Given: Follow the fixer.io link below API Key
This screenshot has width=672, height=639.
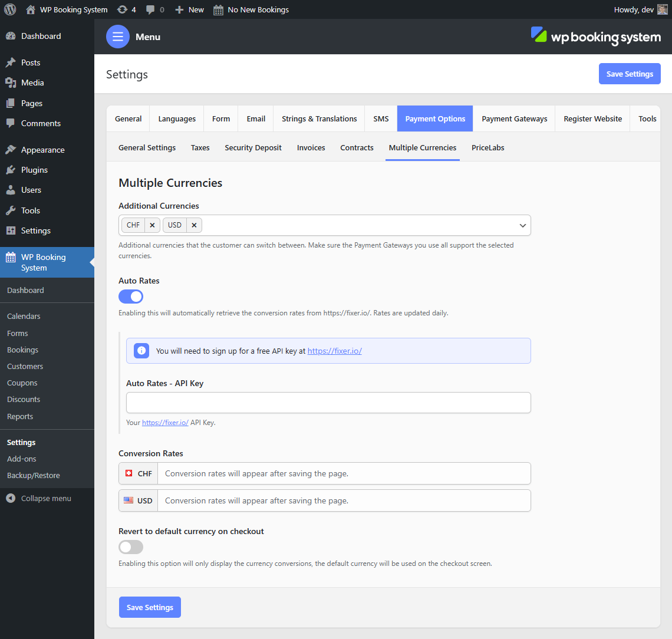Looking at the screenshot, I should (165, 423).
